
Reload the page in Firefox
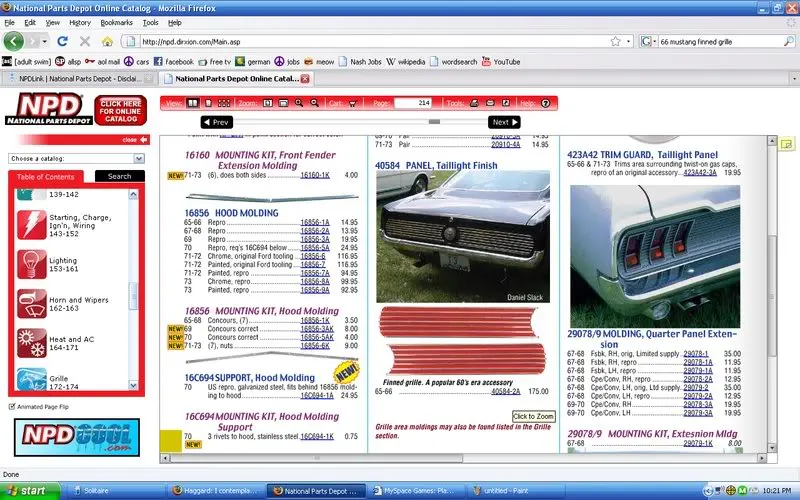pos(62,41)
